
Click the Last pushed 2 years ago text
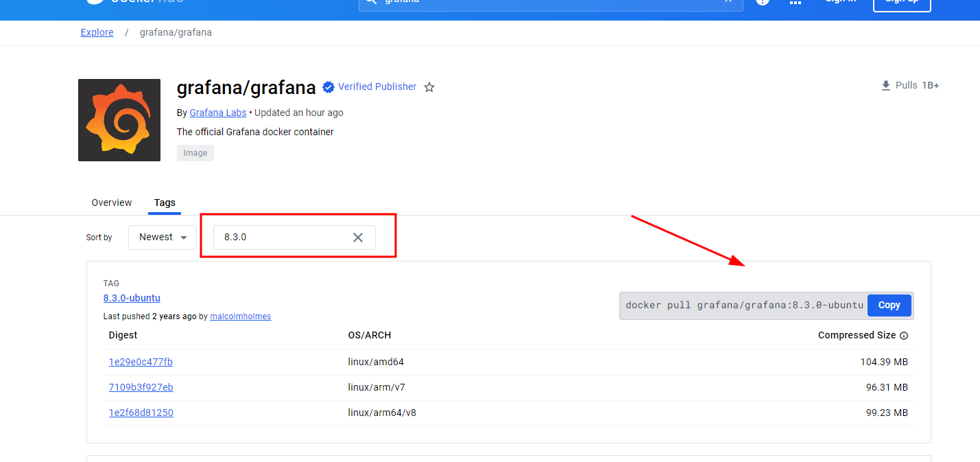click(x=150, y=316)
